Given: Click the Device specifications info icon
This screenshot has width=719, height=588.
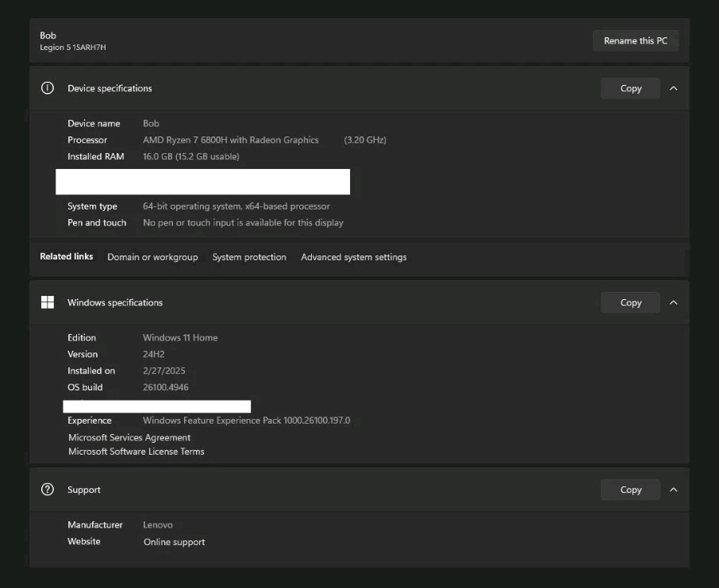Looking at the screenshot, I should 48,88.
